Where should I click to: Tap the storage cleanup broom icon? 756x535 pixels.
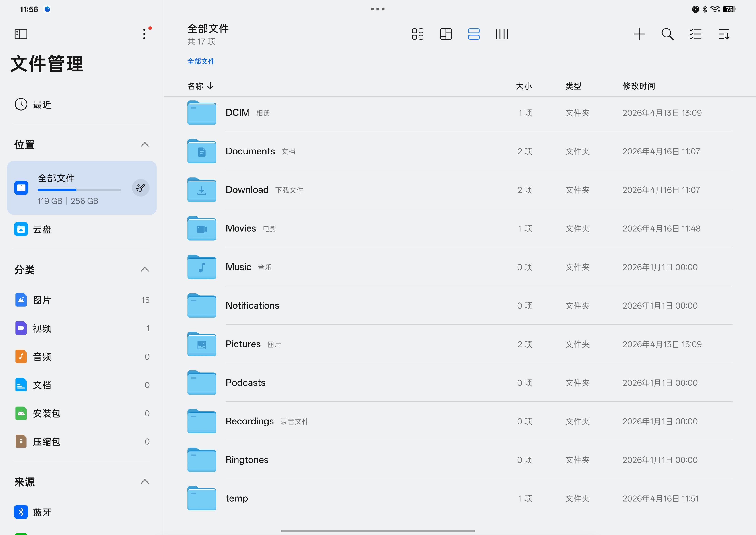click(141, 188)
